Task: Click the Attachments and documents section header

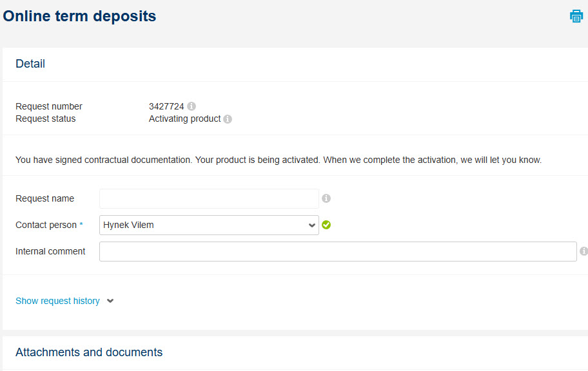Action: pos(89,352)
